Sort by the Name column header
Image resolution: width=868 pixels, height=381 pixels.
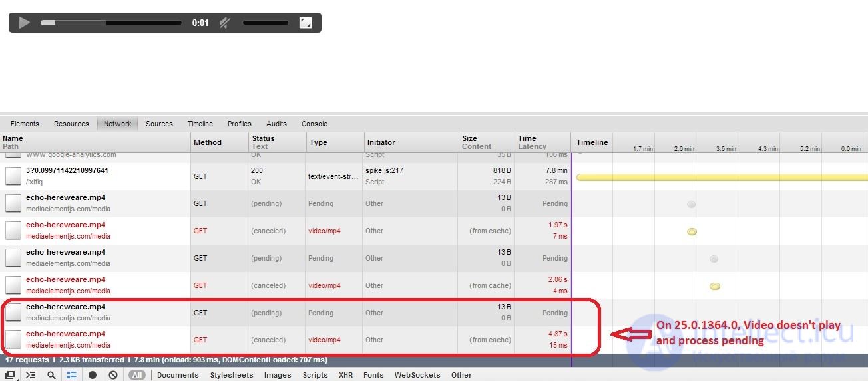pyautogui.click(x=95, y=142)
